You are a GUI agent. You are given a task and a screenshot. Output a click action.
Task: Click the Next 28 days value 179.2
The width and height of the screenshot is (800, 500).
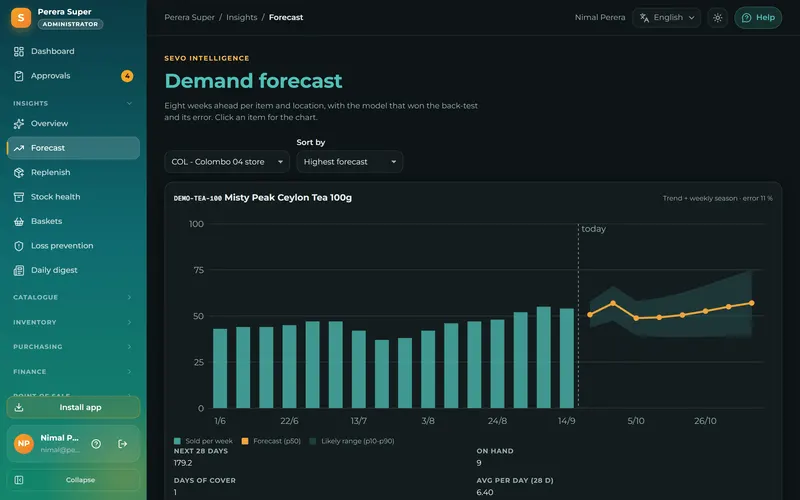click(183, 463)
